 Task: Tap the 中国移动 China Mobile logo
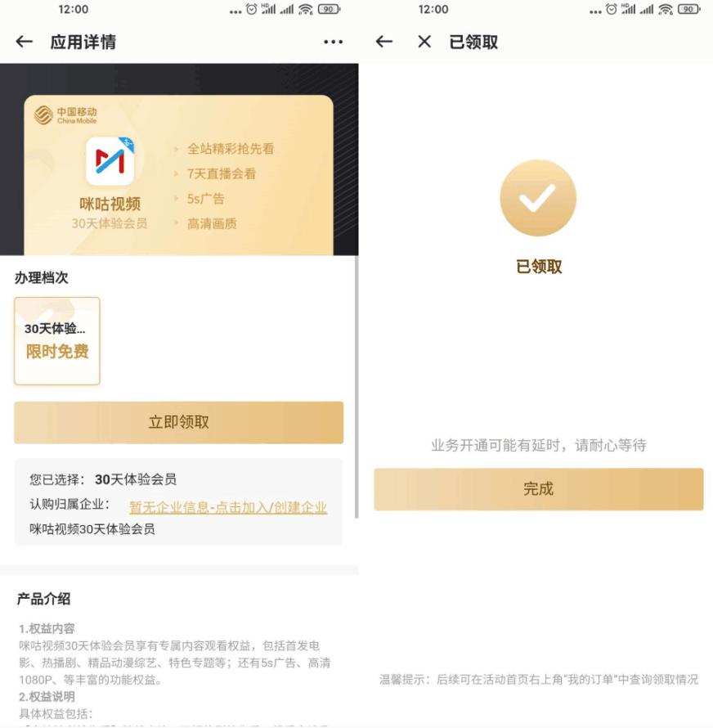[65, 115]
